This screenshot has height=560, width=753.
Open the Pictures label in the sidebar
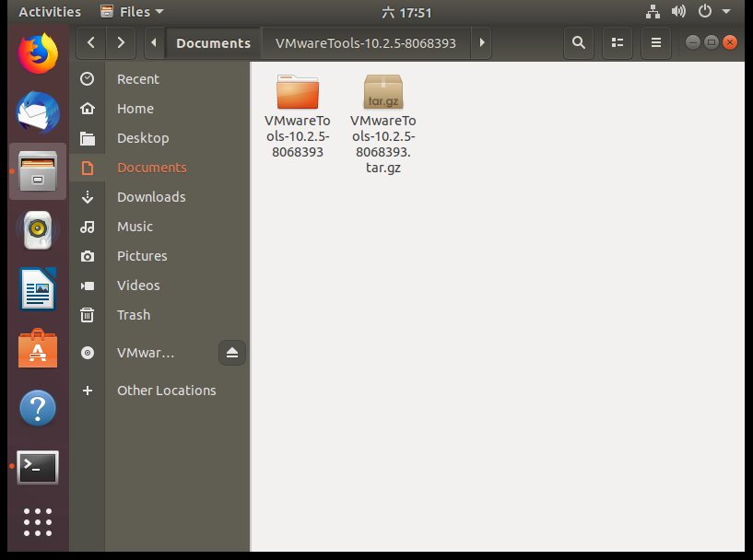142,256
